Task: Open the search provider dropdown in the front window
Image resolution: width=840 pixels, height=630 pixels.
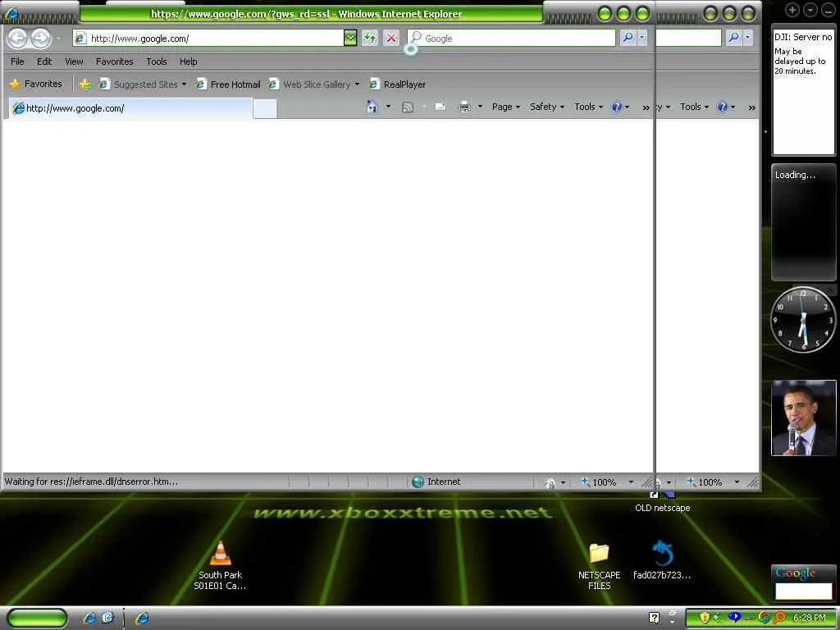Action: coord(641,38)
